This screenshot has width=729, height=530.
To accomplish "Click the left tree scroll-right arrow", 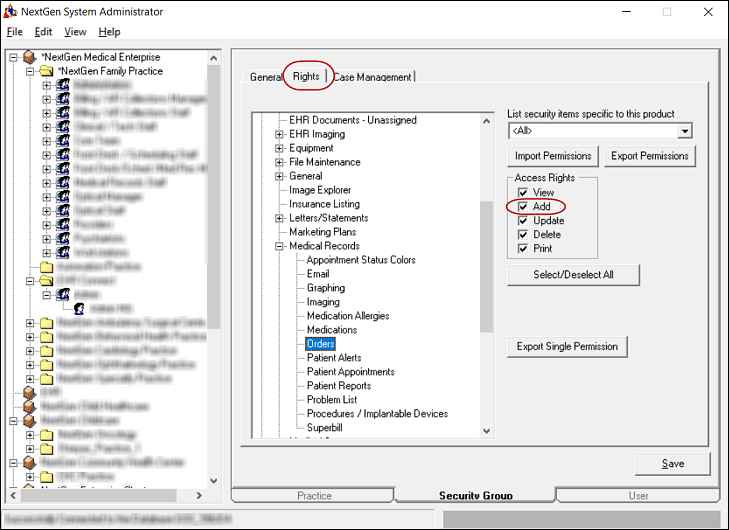I will tap(199, 496).
